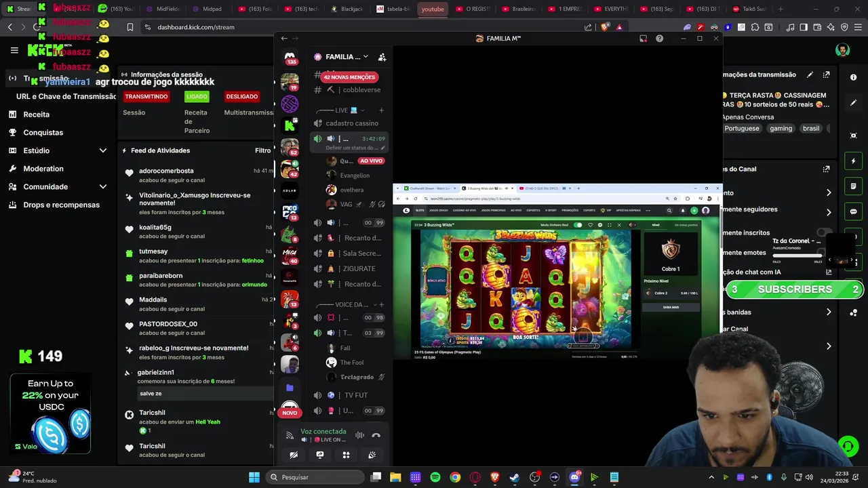Toggle real money mode switch in casino game
Viewport: 868px width, 488px height.
click(578, 225)
